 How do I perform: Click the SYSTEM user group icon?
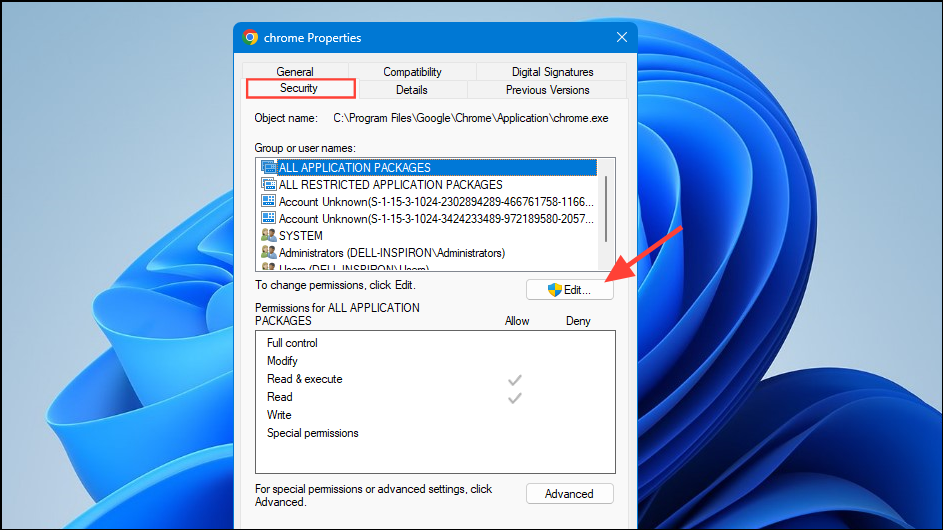point(268,235)
